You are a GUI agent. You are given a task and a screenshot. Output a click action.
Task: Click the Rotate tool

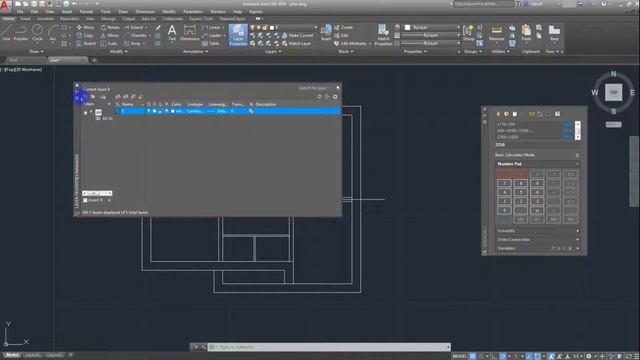110,27
